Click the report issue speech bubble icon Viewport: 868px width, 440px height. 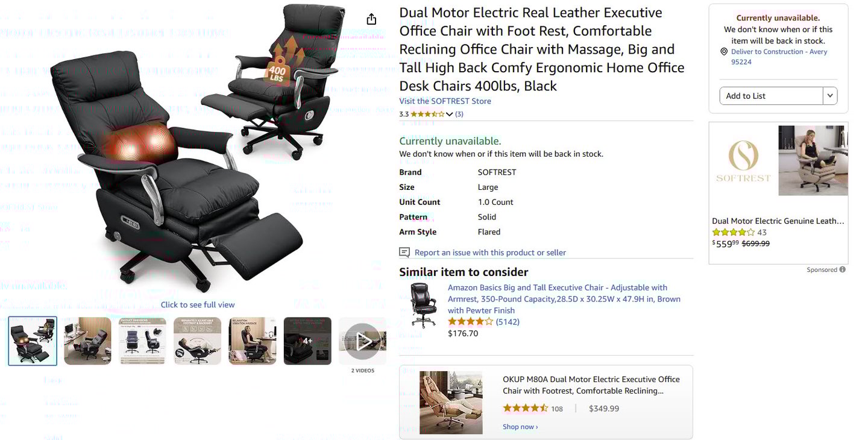coord(404,252)
